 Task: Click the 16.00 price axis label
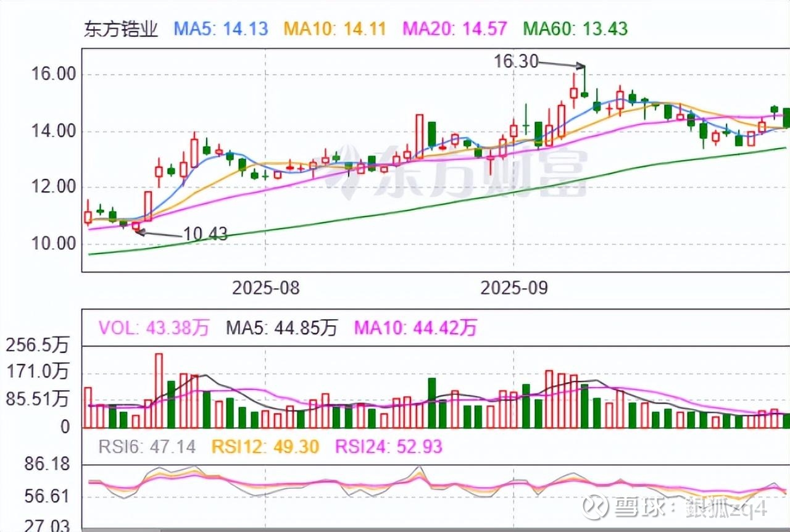coord(52,75)
